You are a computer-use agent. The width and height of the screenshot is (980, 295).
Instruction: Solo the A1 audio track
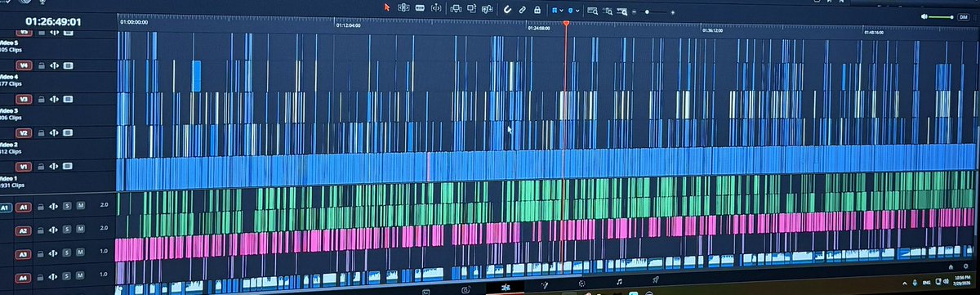(x=66, y=206)
